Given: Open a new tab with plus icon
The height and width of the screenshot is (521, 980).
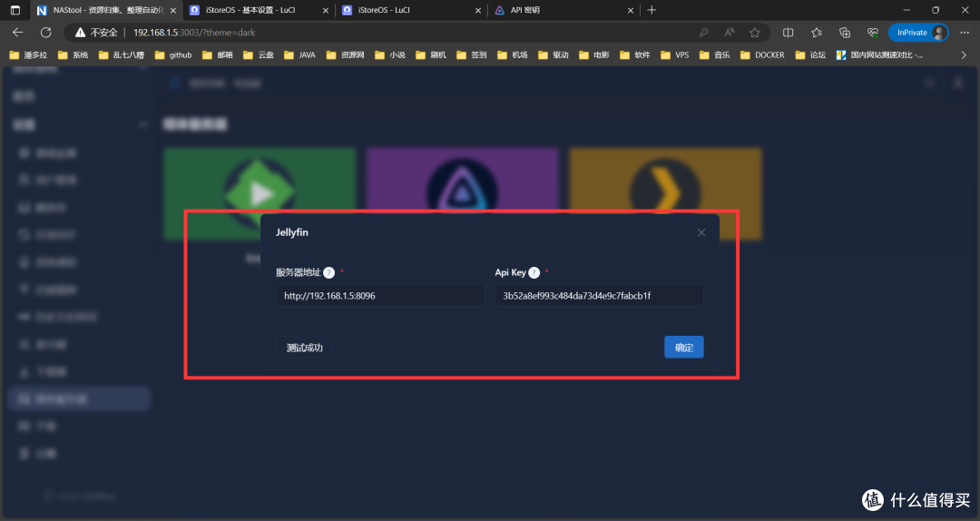Looking at the screenshot, I should coord(652,10).
